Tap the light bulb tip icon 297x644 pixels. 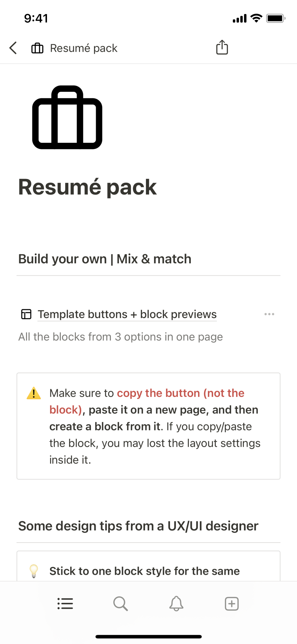click(34, 571)
